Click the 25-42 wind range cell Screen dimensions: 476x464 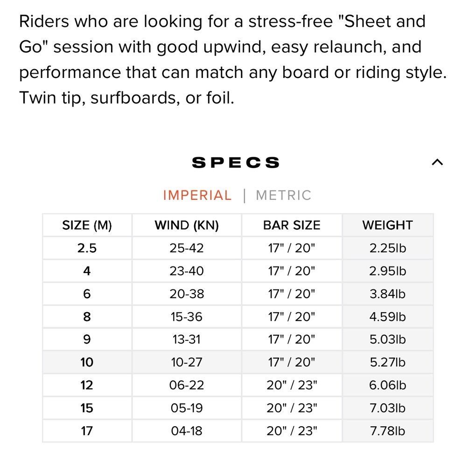click(187, 248)
